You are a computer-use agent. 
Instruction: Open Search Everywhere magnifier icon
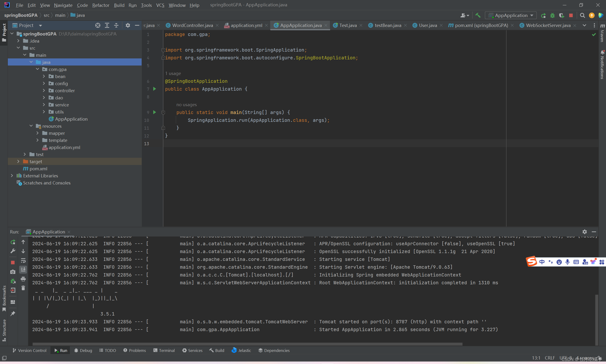[582, 15]
